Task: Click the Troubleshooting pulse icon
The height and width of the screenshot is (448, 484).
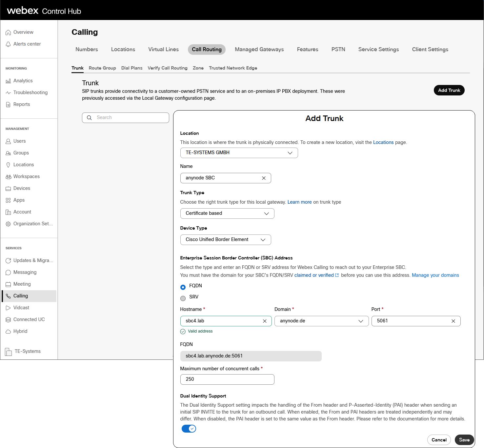Action: tap(8, 93)
